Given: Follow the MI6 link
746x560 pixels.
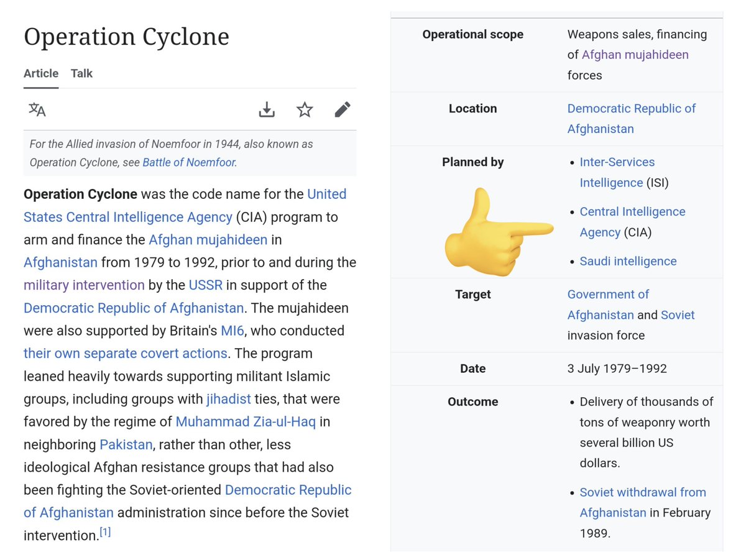Looking at the screenshot, I should 233,331.
